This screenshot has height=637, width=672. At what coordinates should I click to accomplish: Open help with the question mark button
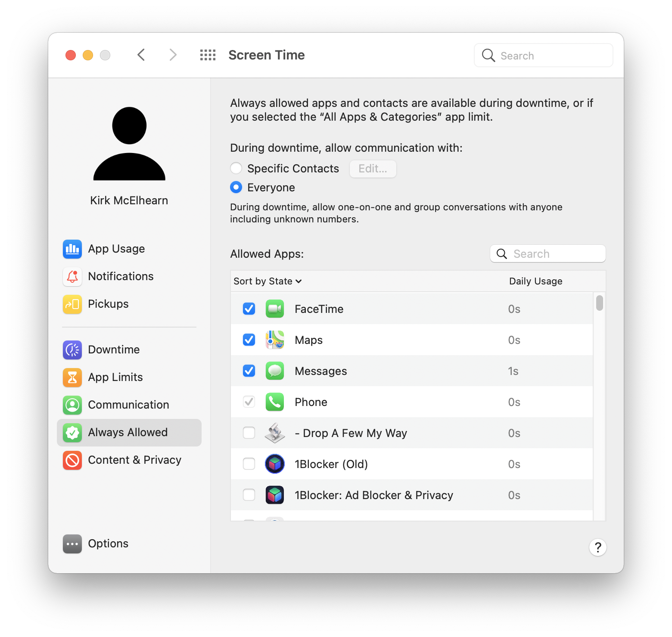[598, 547]
